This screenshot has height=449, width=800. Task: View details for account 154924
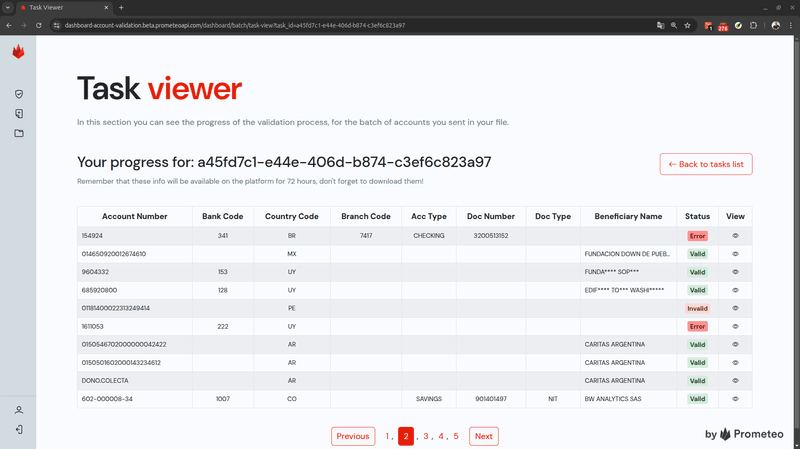click(735, 236)
